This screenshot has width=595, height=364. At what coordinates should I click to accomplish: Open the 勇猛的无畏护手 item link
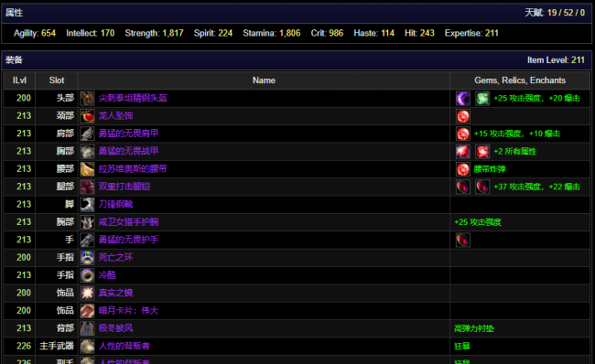(x=128, y=240)
